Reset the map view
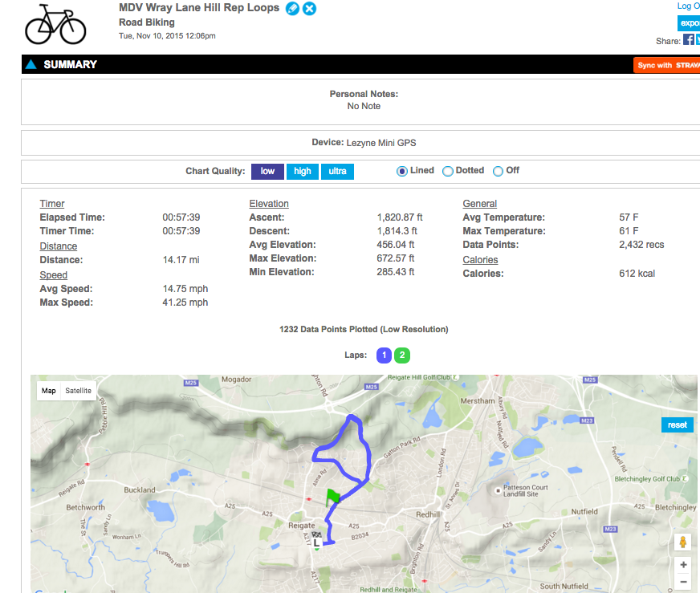The width and height of the screenshot is (700, 593). [x=677, y=425]
